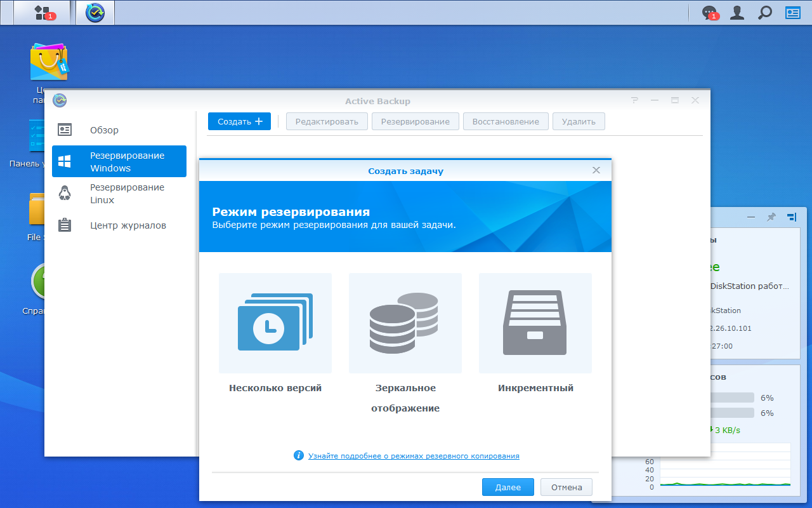Click the Восстановление toolbar button
This screenshot has height=508, width=812.
[506, 121]
